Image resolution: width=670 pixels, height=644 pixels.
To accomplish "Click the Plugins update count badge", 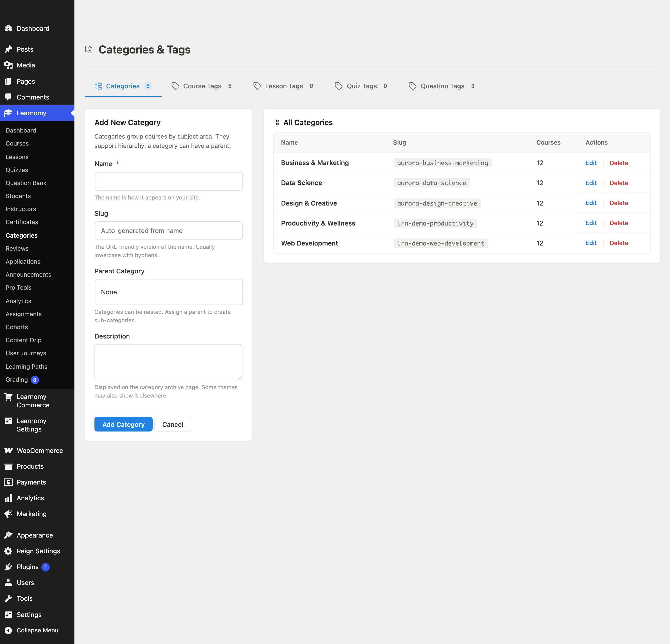I will [x=45, y=567].
